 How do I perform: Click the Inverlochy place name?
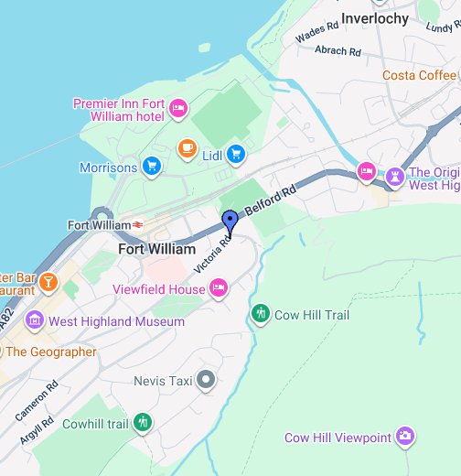point(375,19)
